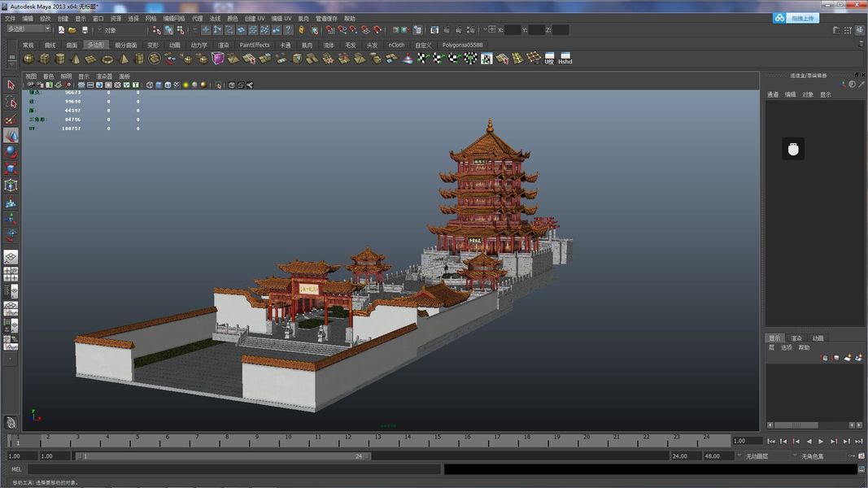The image size is (868, 488).
Task: Activate the Scale tool in toolbox
Action: click(x=11, y=168)
